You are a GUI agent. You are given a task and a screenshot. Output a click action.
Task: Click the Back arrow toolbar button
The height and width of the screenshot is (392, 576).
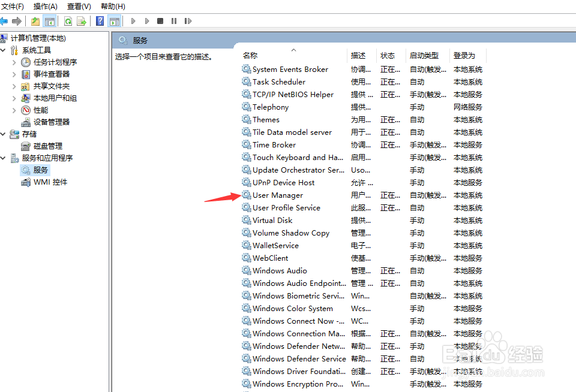tap(4, 22)
